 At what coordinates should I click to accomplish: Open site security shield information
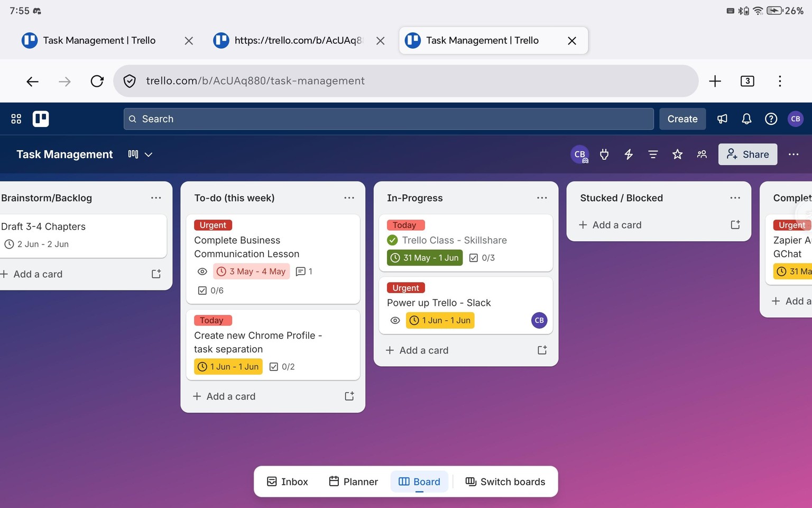click(x=130, y=81)
